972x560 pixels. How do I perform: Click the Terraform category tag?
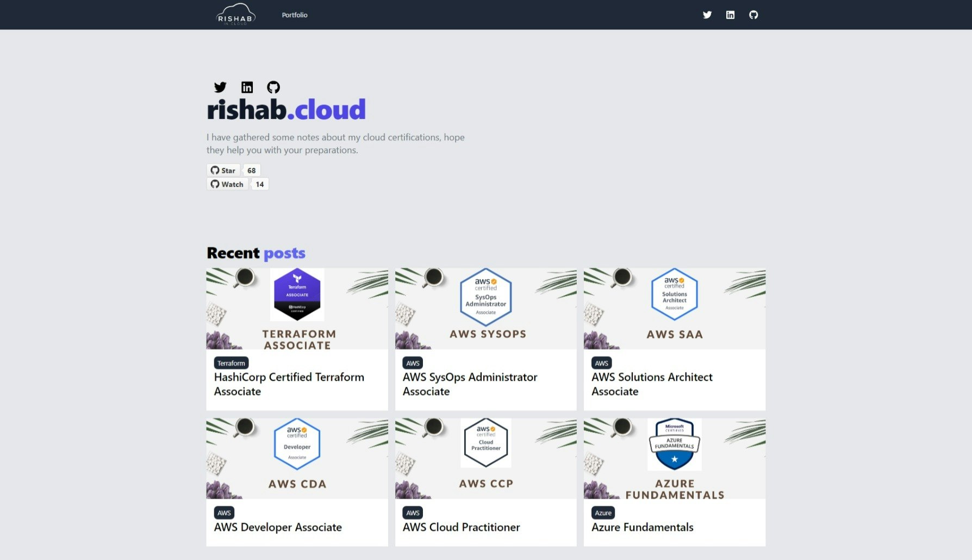click(x=230, y=362)
